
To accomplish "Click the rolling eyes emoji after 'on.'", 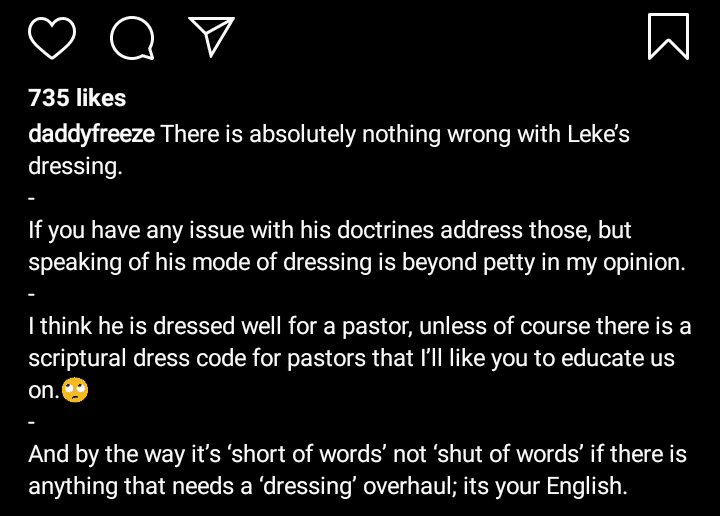I will 75,390.
